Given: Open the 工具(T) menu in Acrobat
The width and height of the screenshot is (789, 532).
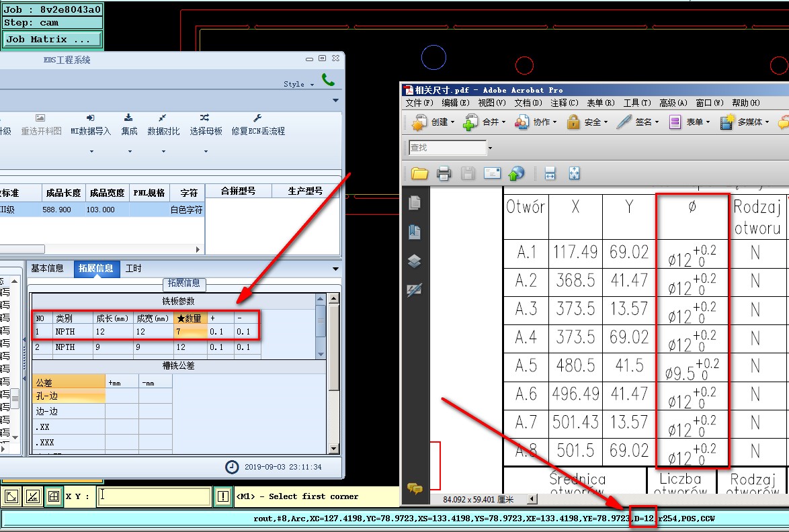Looking at the screenshot, I should (x=637, y=103).
